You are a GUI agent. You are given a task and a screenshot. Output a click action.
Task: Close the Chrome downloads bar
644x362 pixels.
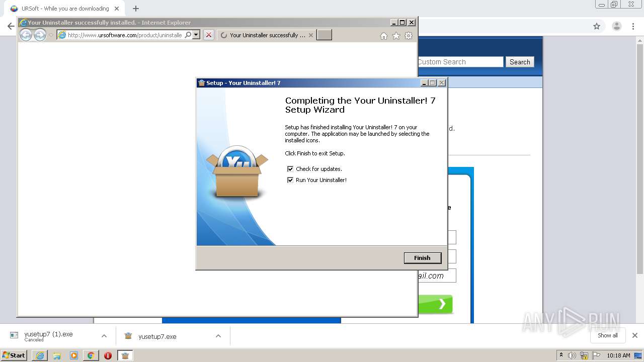click(635, 335)
